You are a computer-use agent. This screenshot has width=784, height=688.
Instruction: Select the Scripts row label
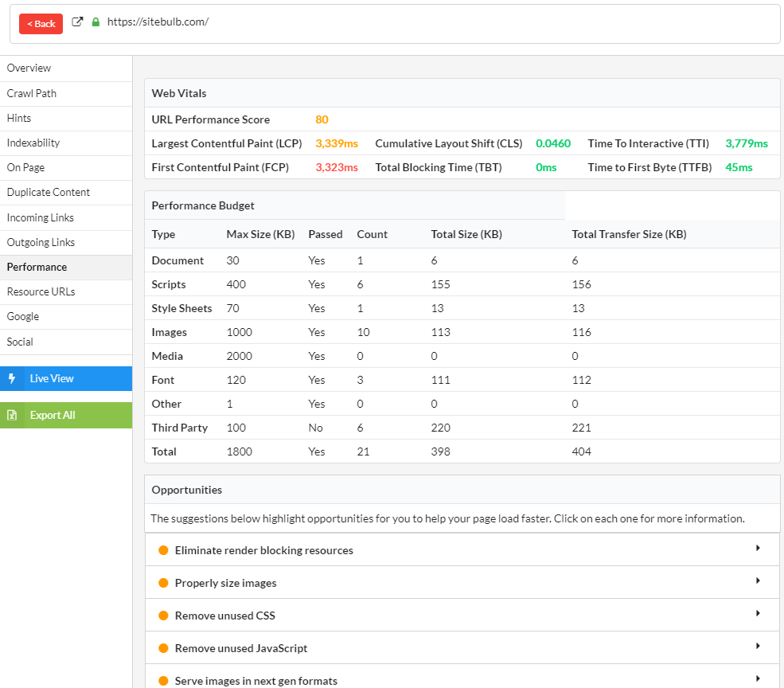(169, 285)
